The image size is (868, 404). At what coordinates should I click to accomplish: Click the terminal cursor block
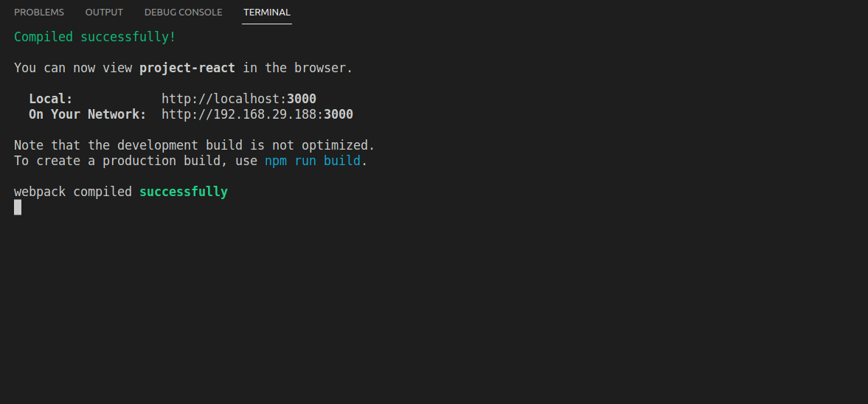[18, 207]
